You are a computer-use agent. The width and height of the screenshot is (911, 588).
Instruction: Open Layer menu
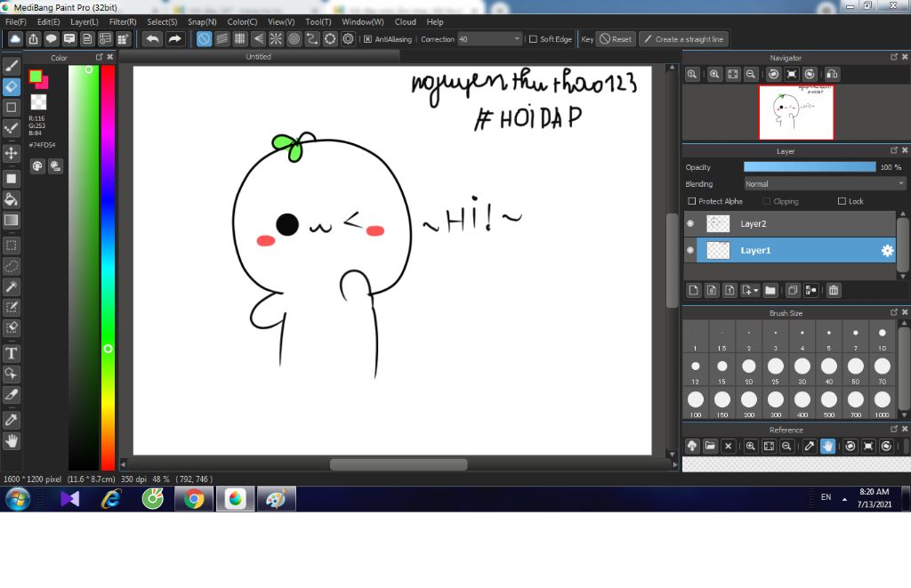click(x=85, y=21)
